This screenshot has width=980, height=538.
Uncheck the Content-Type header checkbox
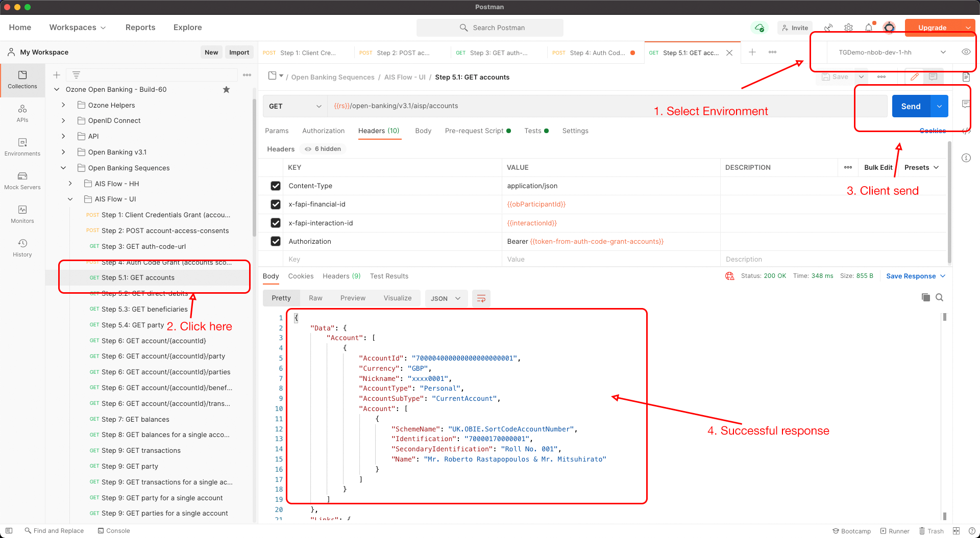(276, 186)
